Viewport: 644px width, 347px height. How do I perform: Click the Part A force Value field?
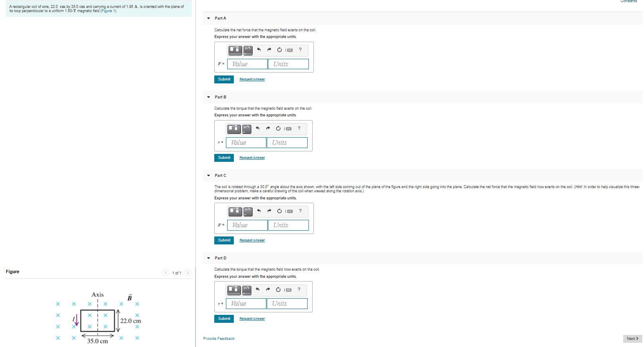point(248,64)
